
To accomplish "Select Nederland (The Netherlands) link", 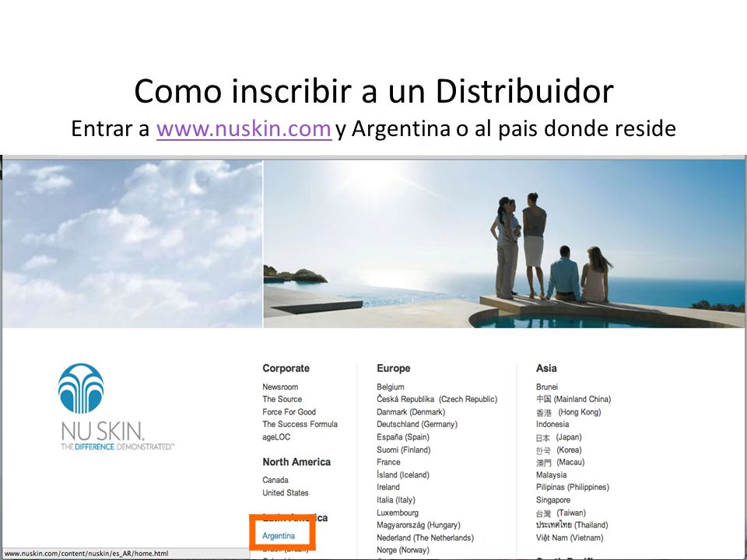I will coord(425,537).
